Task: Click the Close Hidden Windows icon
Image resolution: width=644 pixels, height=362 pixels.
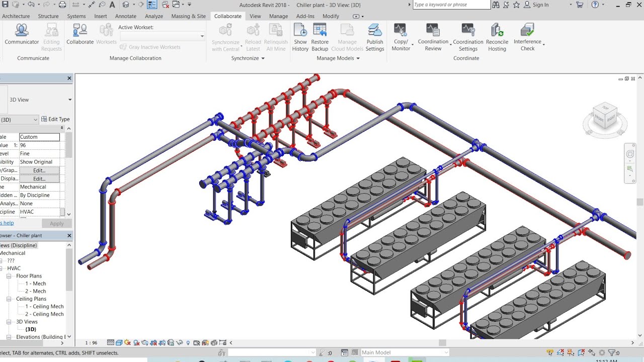Action: click(165, 5)
